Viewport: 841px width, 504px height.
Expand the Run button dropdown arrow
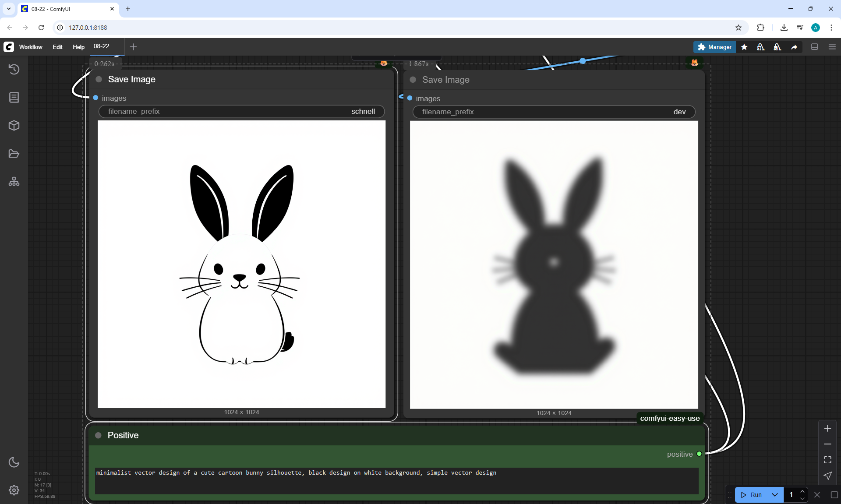(x=775, y=495)
